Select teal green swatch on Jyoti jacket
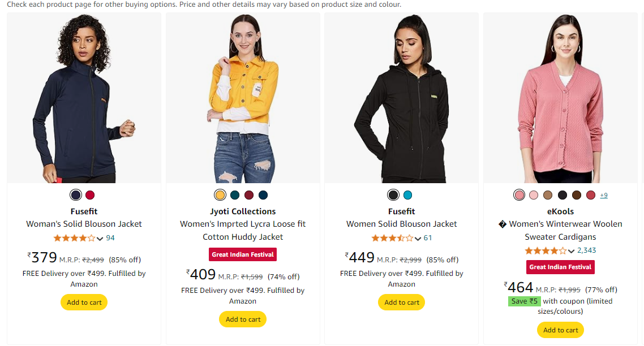The image size is (644, 346). (x=235, y=195)
